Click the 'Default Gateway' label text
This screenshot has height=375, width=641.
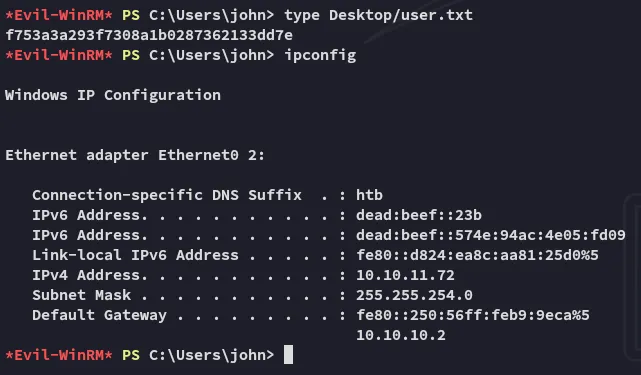point(99,315)
